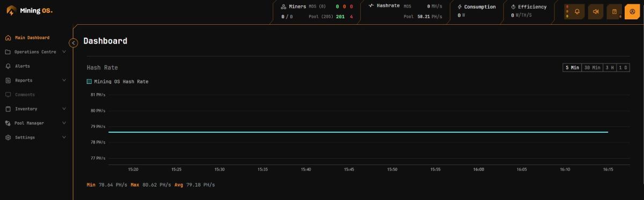Click the Reports document icon
Image resolution: width=644 pixels, height=200 pixels.
8,81
